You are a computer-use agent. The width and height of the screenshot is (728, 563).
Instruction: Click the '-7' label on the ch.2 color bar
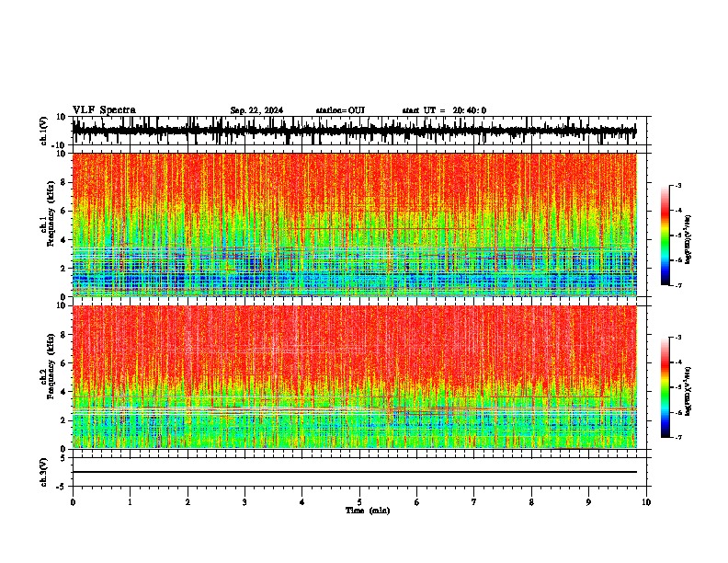678,437
